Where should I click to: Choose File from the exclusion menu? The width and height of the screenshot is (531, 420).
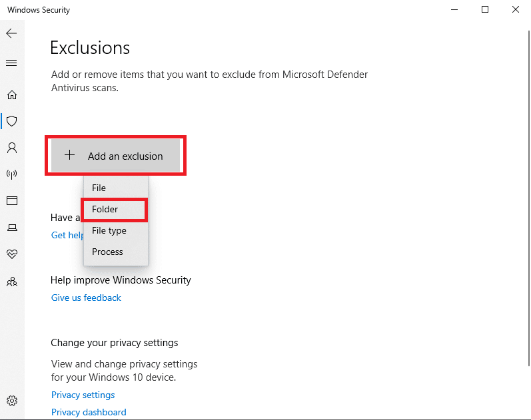116,188
